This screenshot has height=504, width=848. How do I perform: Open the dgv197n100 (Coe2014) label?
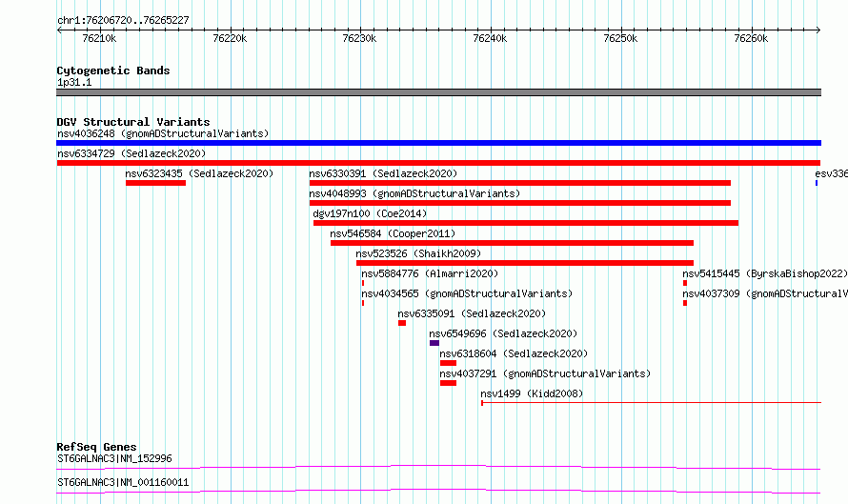[x=370, y=213]
